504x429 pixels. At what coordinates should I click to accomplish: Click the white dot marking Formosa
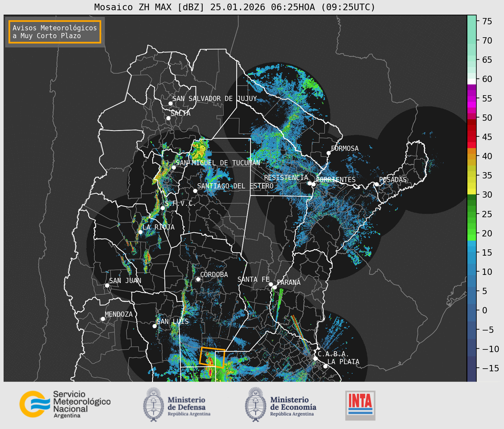[328, 153]
